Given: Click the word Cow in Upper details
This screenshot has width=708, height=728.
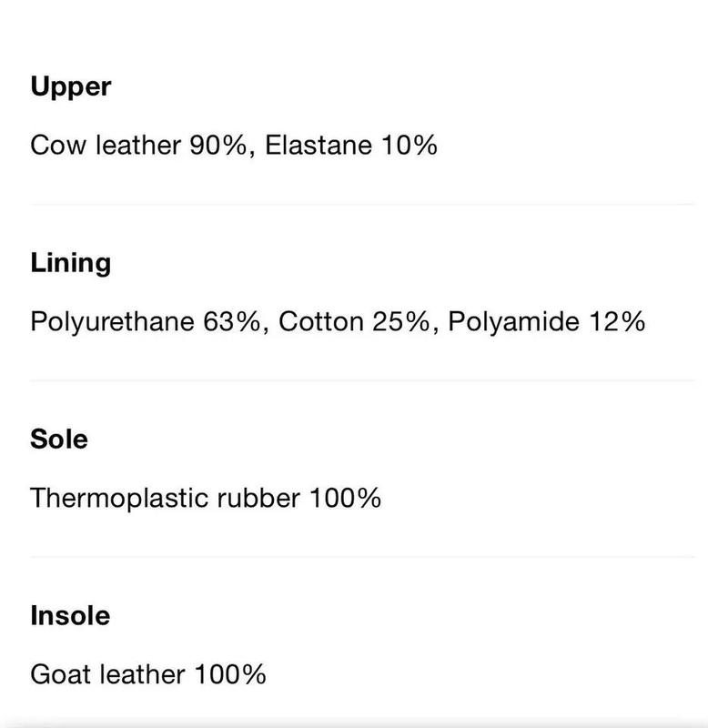Looking at the screenshot, I should [58, 145].
